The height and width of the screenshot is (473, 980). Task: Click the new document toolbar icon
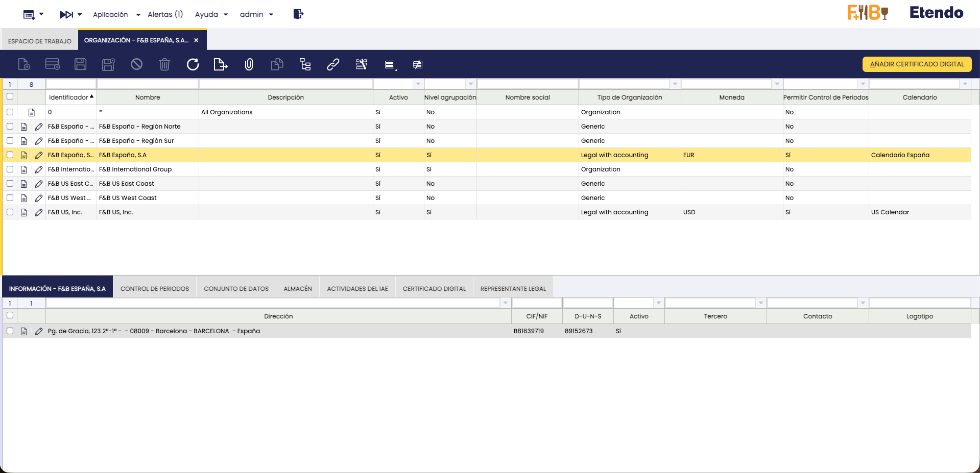(24, 64)
